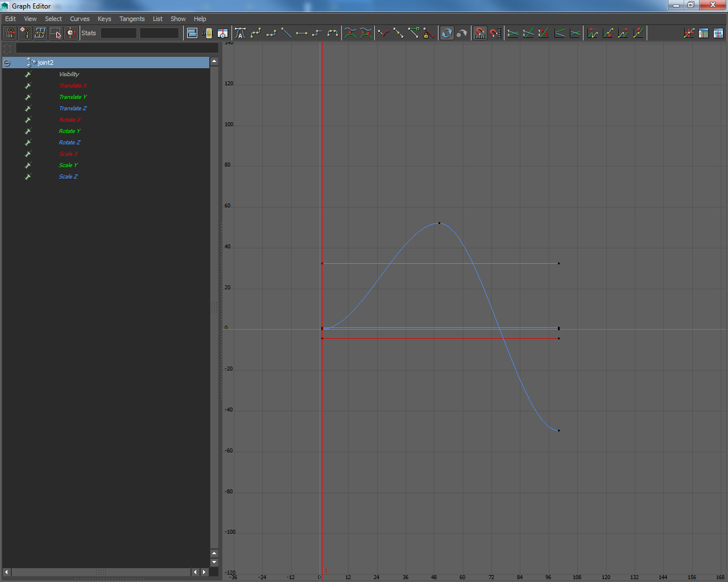Click the Break Tangents icon

pos(383,33)
